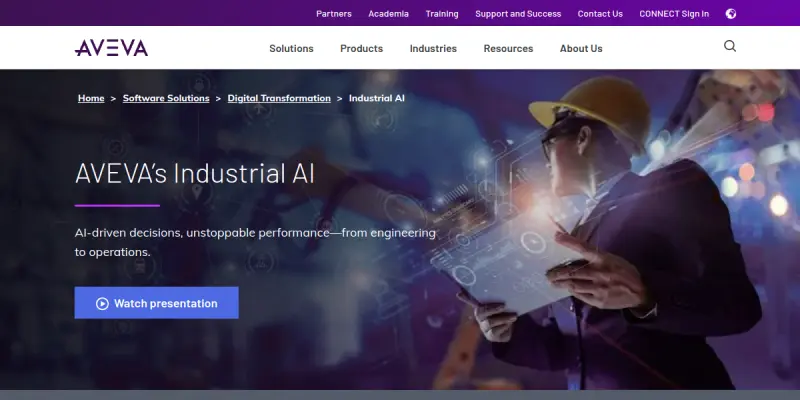800x400 pixels.
Task: Click Industrial AI breadcrumb text
Action: (x=377, y=98)
